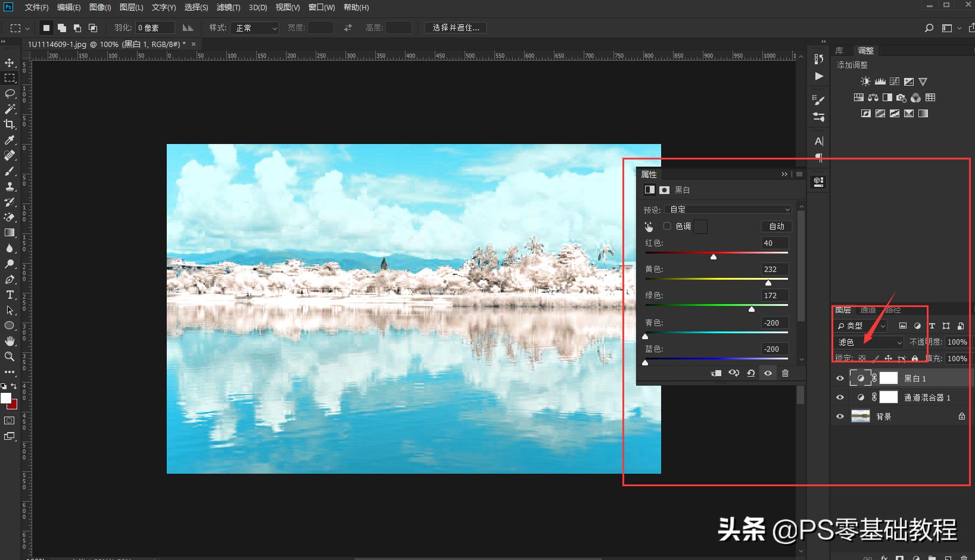
Task: Click the 黄色 yellow slider handle
Action: 768,283
